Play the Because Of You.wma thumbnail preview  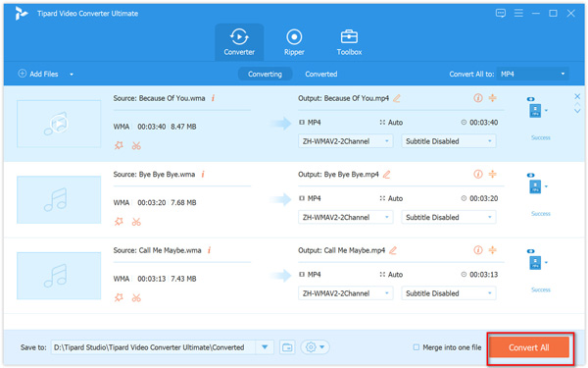pyautogui.click(x=59, y=124)
